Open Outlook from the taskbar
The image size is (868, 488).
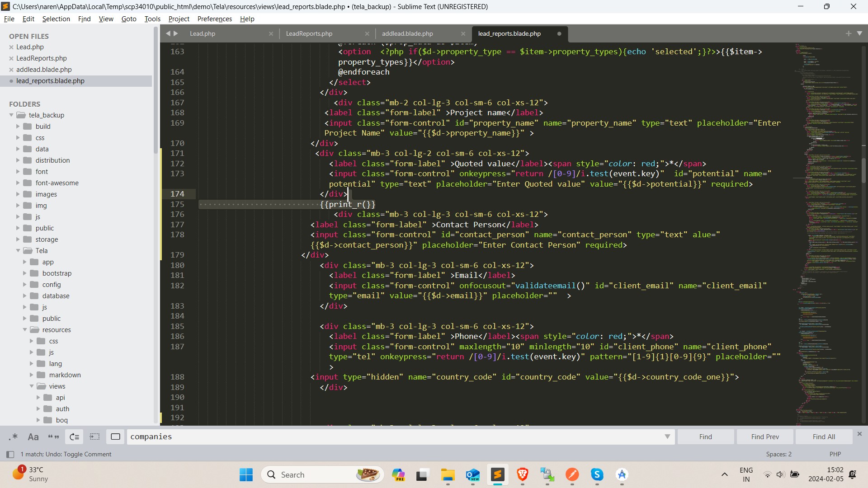coord(472,474)
